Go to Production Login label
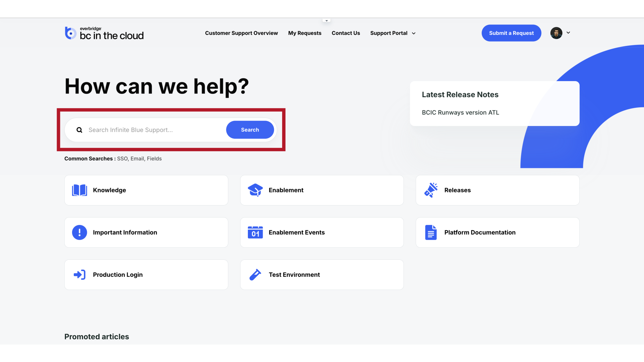The image size is (644, 362). click(118, 275)
